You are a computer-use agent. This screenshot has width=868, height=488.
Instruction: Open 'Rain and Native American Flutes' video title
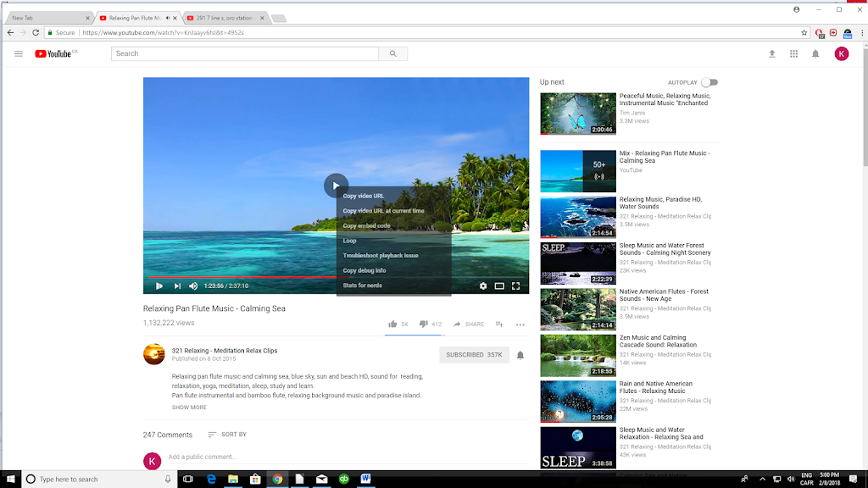[656, 386]
